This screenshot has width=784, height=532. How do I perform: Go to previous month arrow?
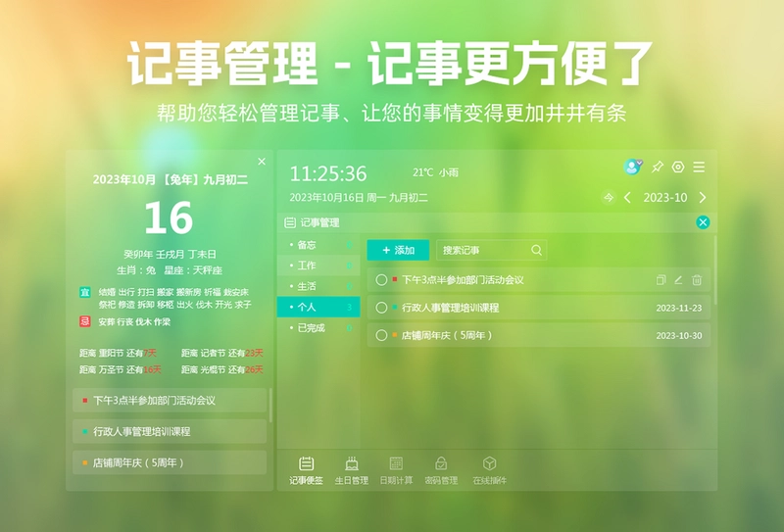coord(627,198)
